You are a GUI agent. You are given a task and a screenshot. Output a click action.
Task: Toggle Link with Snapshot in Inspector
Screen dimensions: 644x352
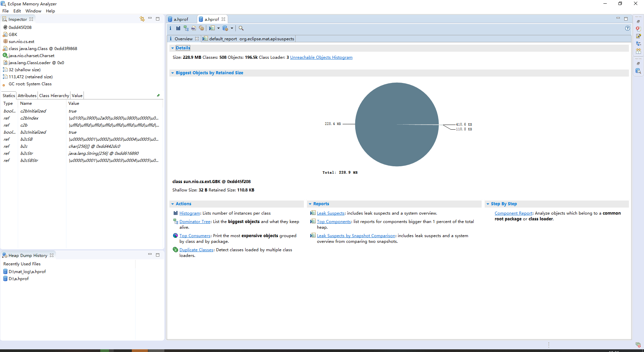point(142,19)
